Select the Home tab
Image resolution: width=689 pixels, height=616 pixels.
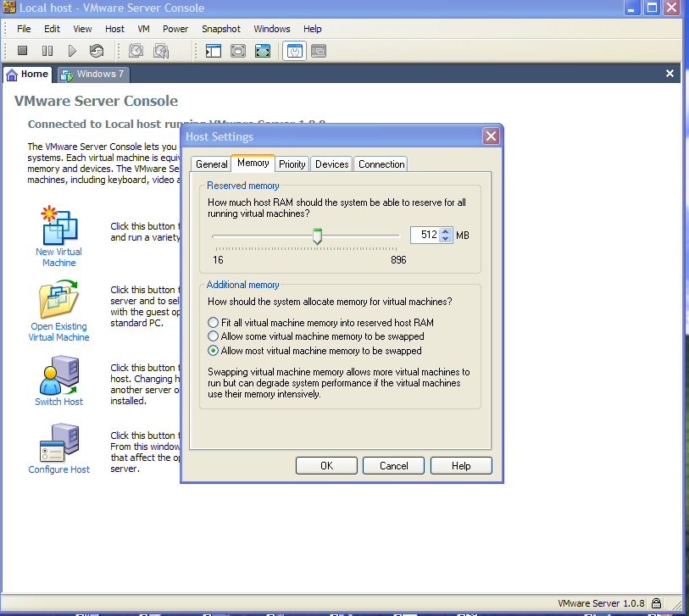(28, 74)
